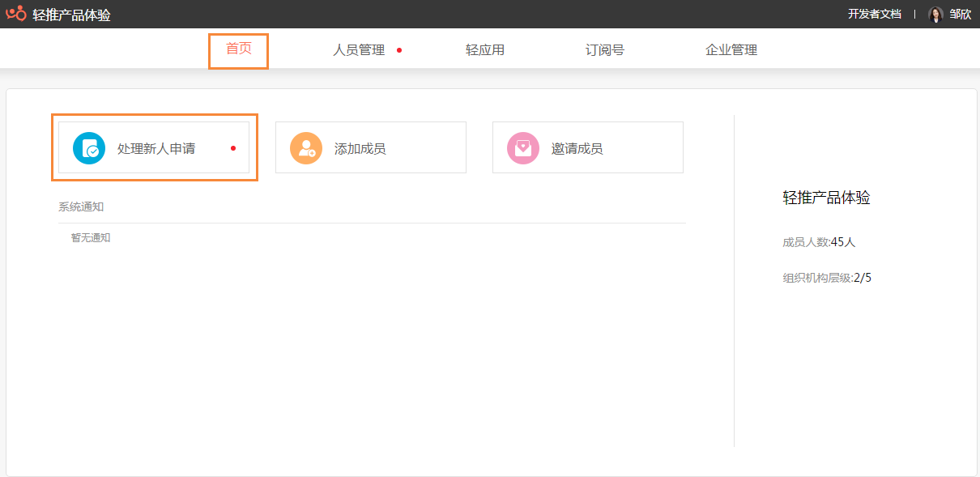
Task: Select the blue new-member application document icon
Action: [x=88, y=147]
